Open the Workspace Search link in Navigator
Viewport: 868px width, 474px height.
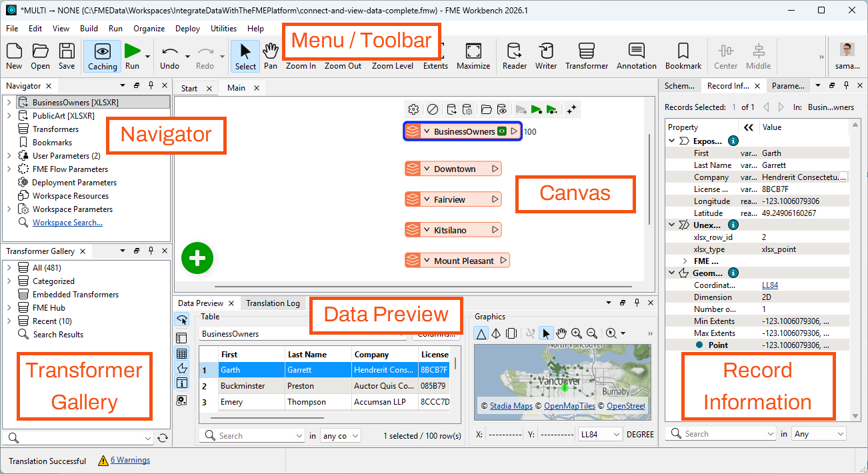pyautogui.click(x=67, y=223)
